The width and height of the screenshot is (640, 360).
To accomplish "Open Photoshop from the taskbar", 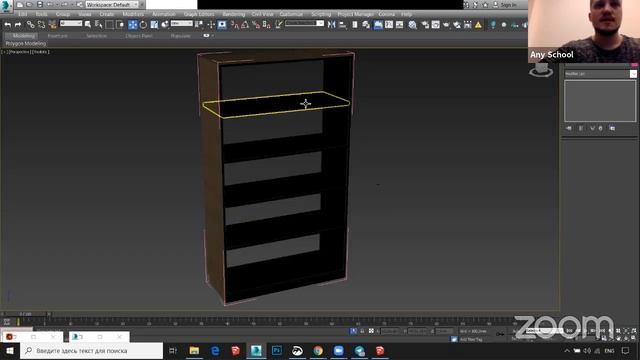I will coord(277,351).
